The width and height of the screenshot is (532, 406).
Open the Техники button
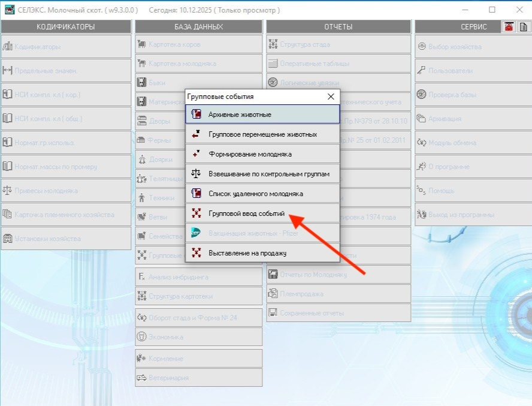160,198
